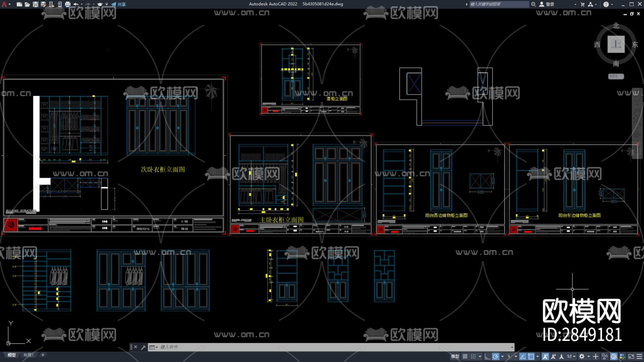
Task: Toggle snap mode dots icon
Action: pyautogui.click(x=473, y=356)
